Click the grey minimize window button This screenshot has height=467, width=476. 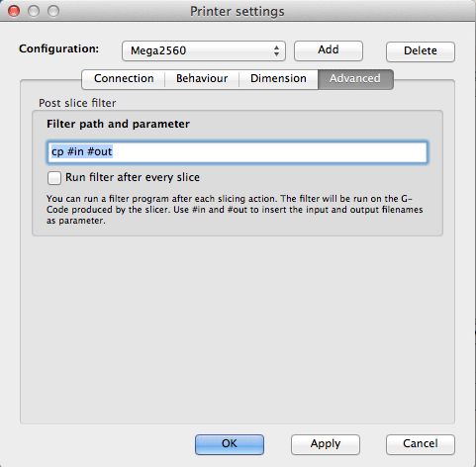point(34,11)
